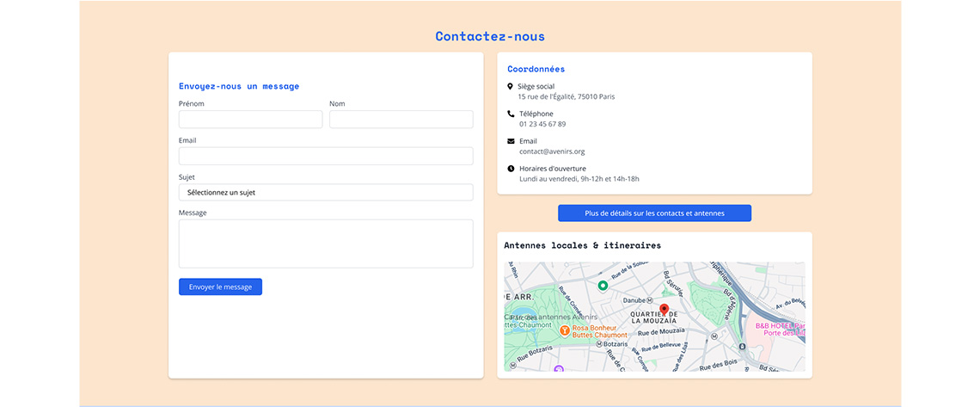This screenshot has width=980, height=407.
Task: Open the Sujet dropdown selector
Action: coord(326,193)
